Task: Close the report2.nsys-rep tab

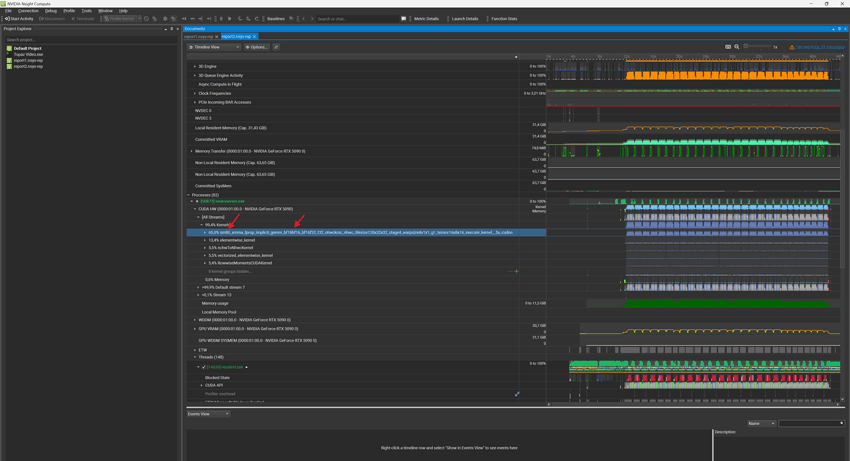Action: pyautogui.click(x=254, y=36)
